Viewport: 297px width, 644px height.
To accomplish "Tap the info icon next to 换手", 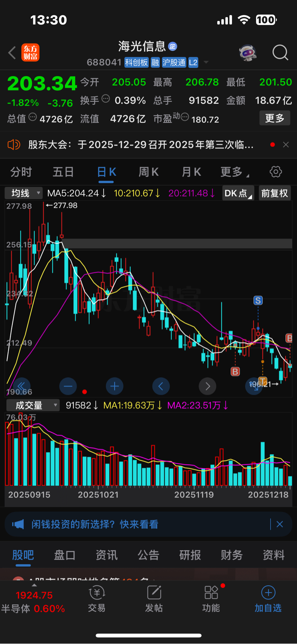I will pos(106,99).
